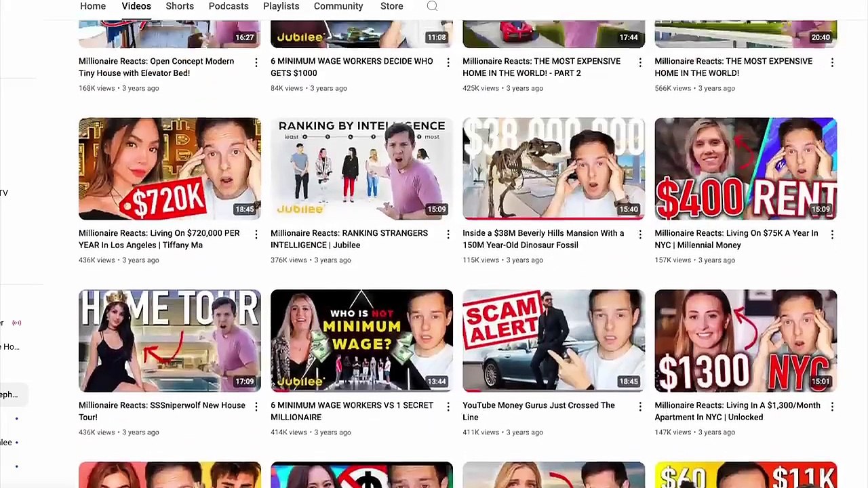Play the $60 $11K thumbnail video
Image resolution: width=868 pixels, height=488 pixels.
[745, 475]
